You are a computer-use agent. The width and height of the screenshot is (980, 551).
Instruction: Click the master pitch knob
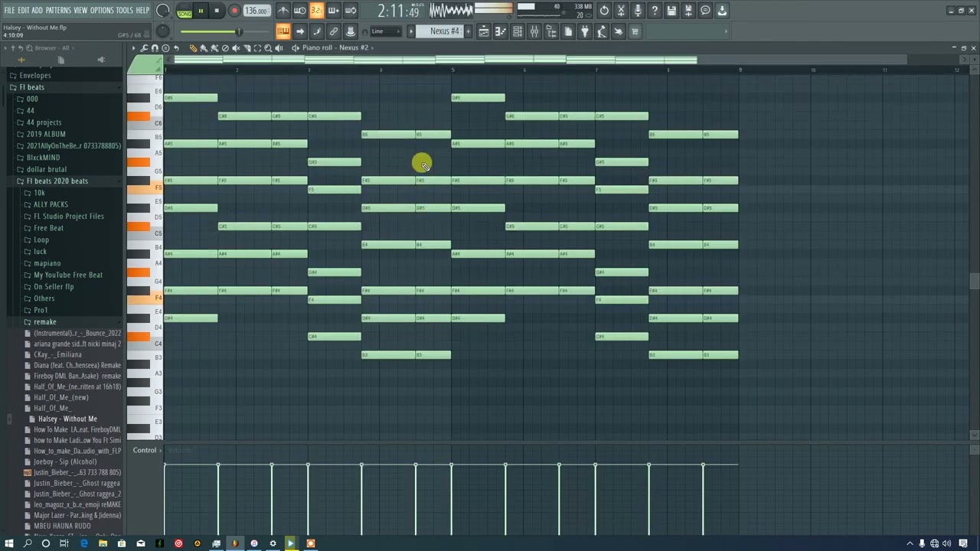click(x=162, y=31)
